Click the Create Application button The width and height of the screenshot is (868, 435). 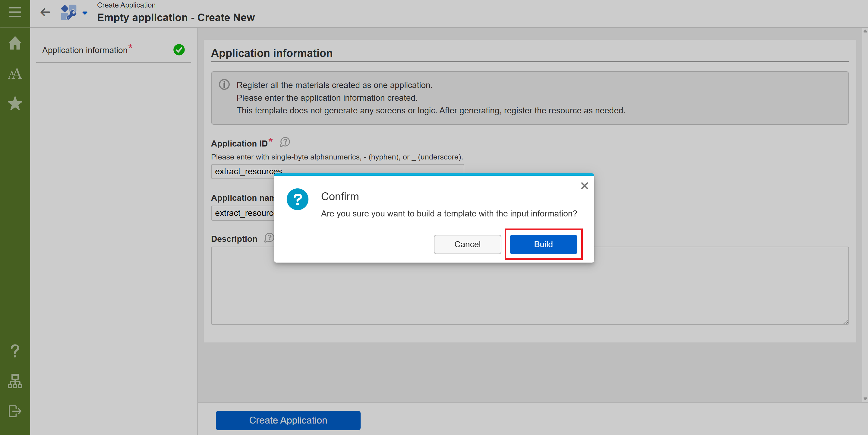click(288, 420)
